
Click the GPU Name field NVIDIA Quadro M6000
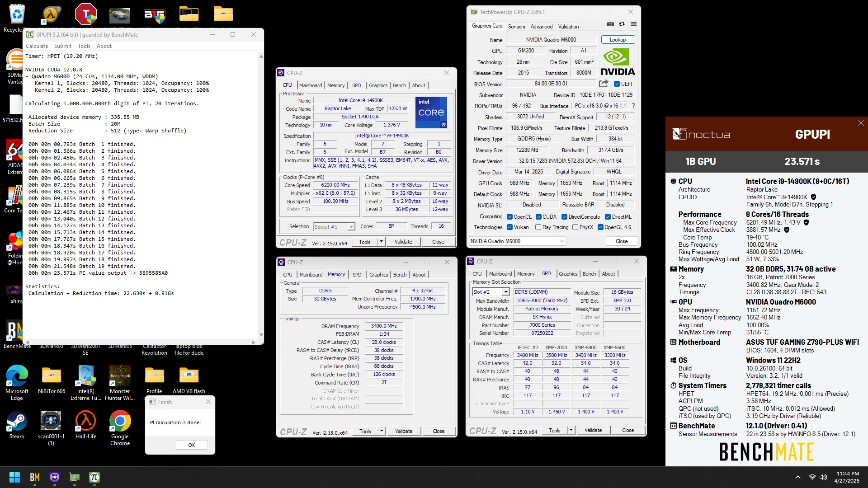point(551,40)
